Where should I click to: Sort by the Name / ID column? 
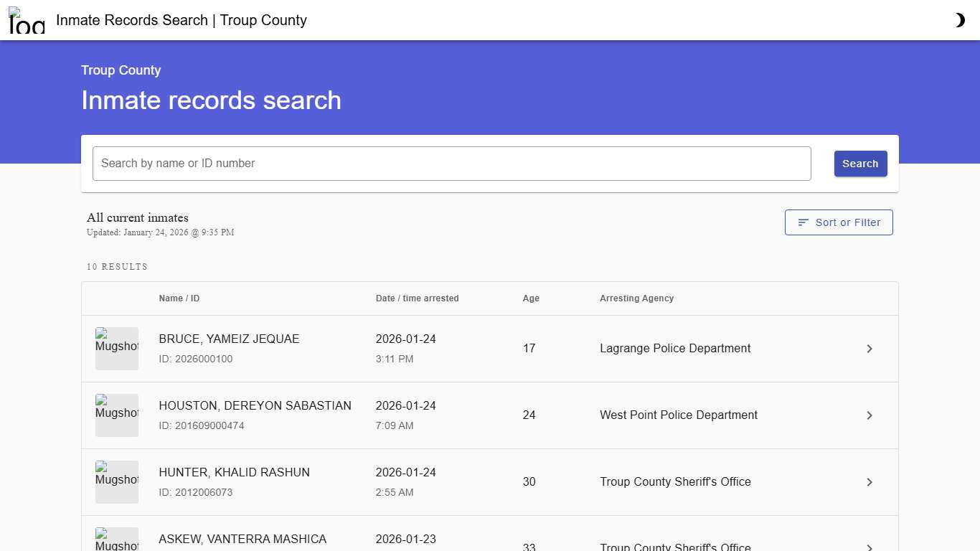[179, 298]
